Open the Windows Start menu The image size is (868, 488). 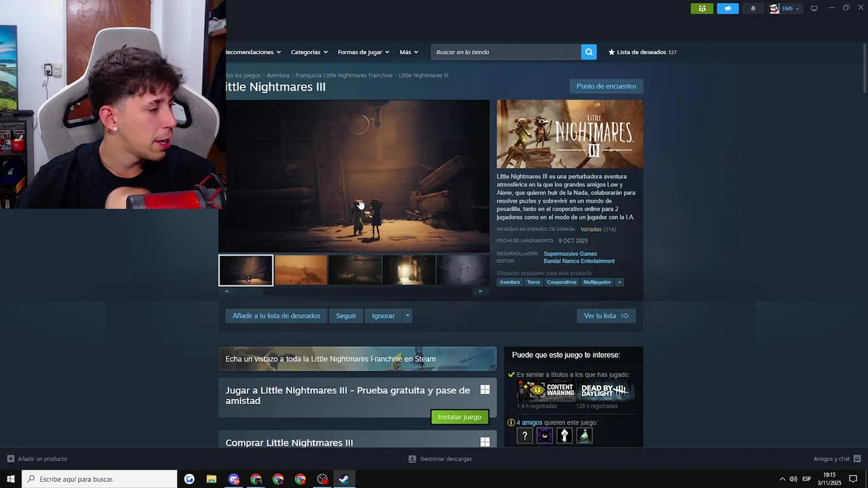click(x=11, y=479)
